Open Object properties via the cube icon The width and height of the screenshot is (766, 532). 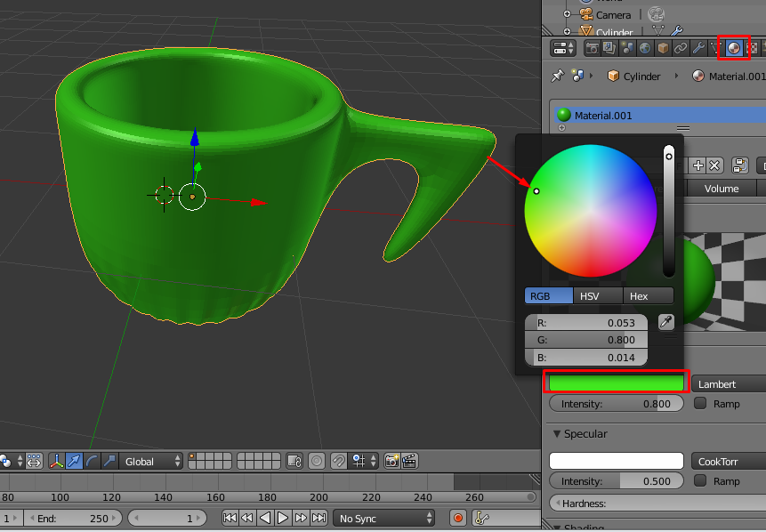pos(660,48)
